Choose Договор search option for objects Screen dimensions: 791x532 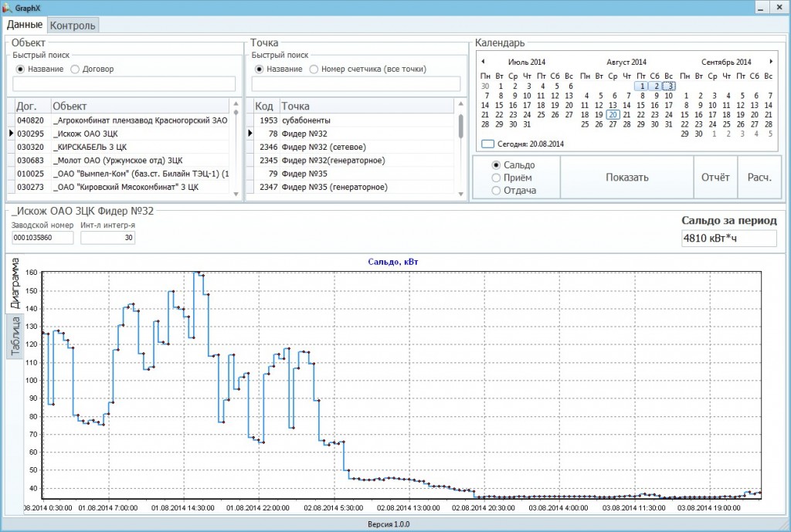75,69
